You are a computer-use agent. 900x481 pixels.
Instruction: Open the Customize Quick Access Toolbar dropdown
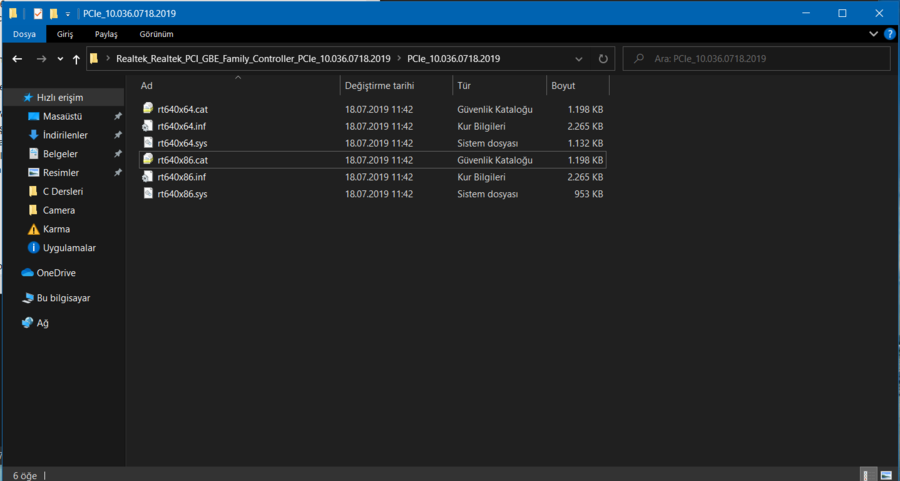point(68,13)
